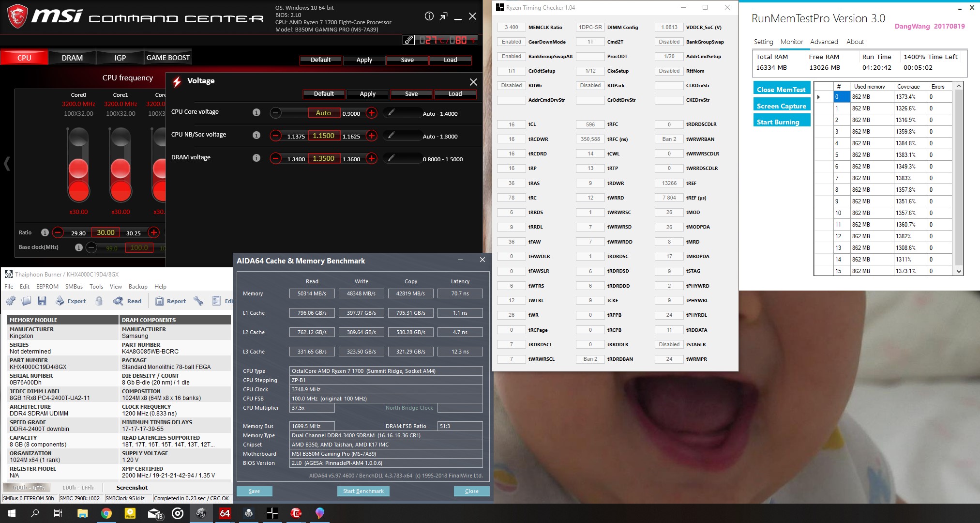Click Load button in the Voltage panel

click(x=455, y=93)
